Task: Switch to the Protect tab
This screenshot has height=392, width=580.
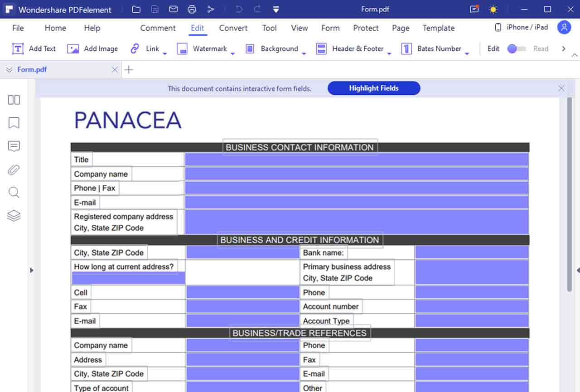Action: click(366, 28)
